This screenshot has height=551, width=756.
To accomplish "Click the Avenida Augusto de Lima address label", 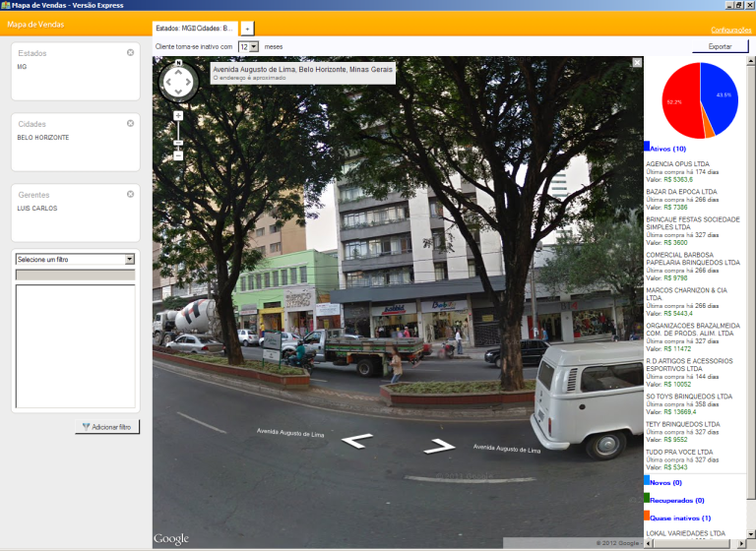I will pyautogui.click(x=303, y=70).
